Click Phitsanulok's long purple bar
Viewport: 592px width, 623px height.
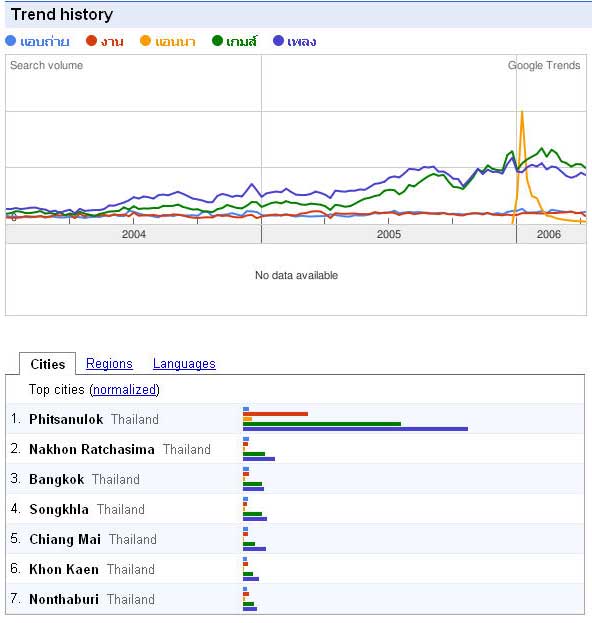[x=355, y=429]
